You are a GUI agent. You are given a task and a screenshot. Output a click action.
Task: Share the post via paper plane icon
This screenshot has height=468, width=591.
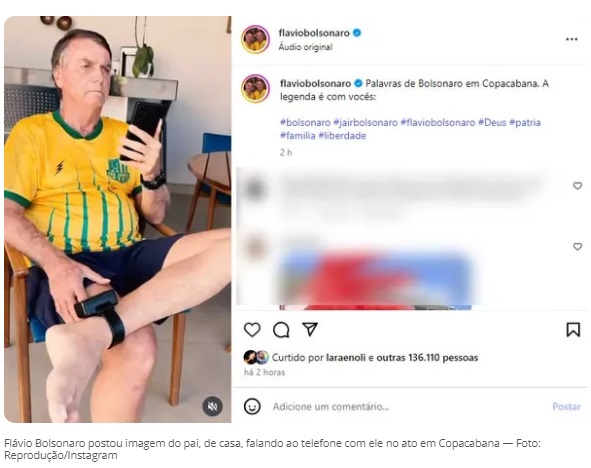tap(310, 329)
